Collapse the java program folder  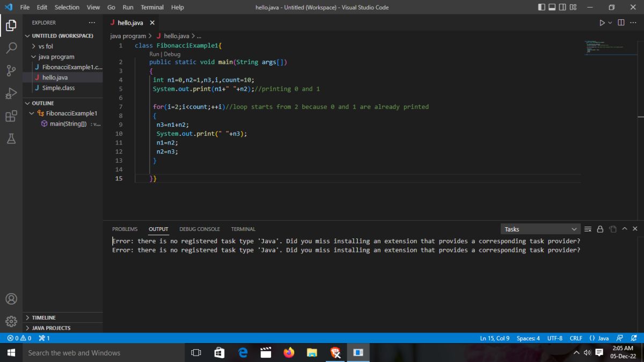point(63,56)
